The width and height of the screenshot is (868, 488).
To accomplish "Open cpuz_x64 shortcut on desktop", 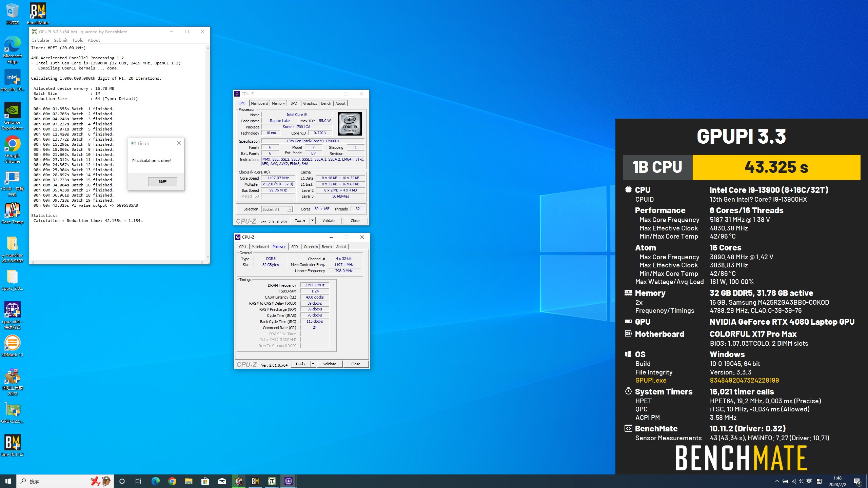I will (13, 315).
